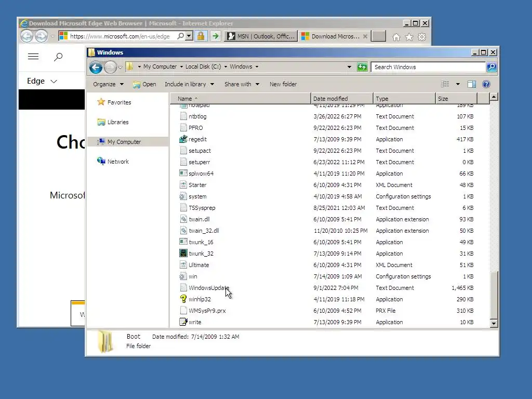Select the WMSysPr9.prx file

click(x=207, y=311)
